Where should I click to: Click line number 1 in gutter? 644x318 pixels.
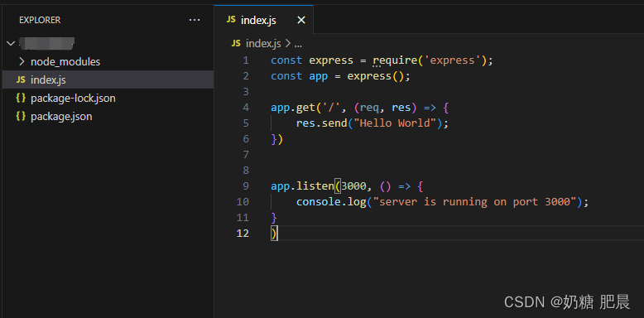tap(246, 60)
